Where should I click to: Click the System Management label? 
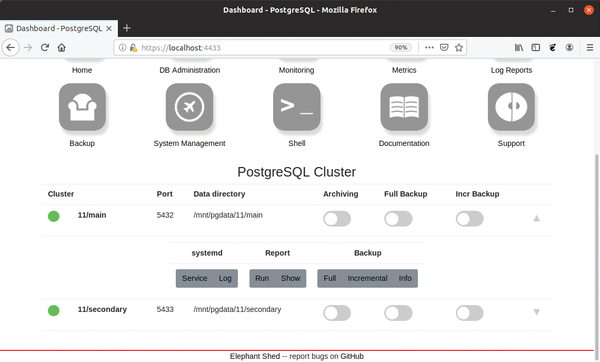(189, 143)
